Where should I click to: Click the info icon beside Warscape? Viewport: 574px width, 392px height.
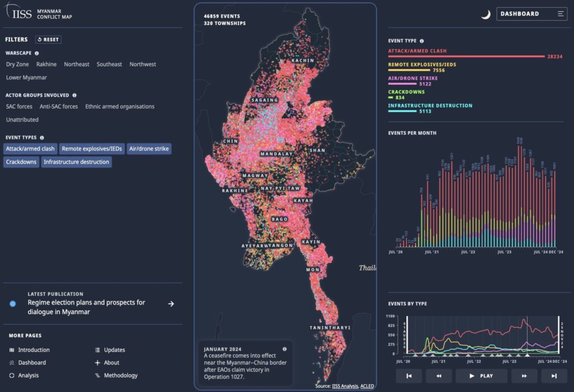pyautogui.click(x=37, y=53)
